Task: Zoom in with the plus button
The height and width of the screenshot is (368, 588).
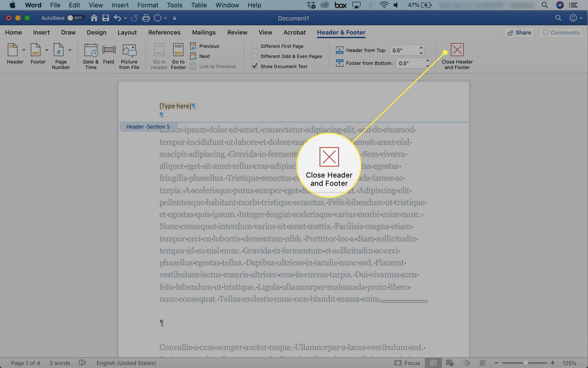Action: pos(552,363)
